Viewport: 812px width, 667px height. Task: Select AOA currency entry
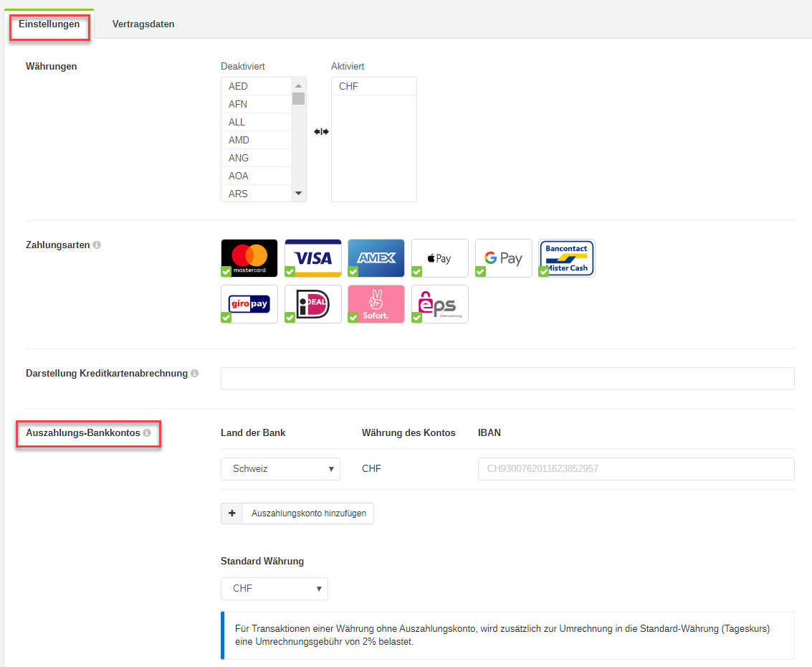256,176
